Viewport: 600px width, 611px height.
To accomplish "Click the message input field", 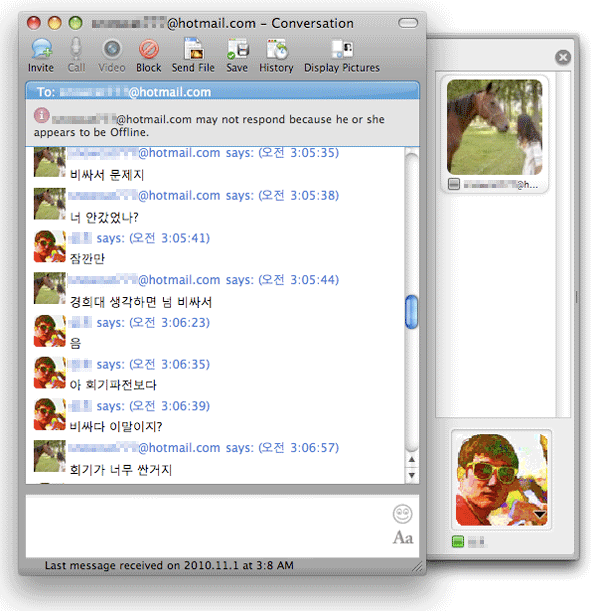I will (205, 525).
